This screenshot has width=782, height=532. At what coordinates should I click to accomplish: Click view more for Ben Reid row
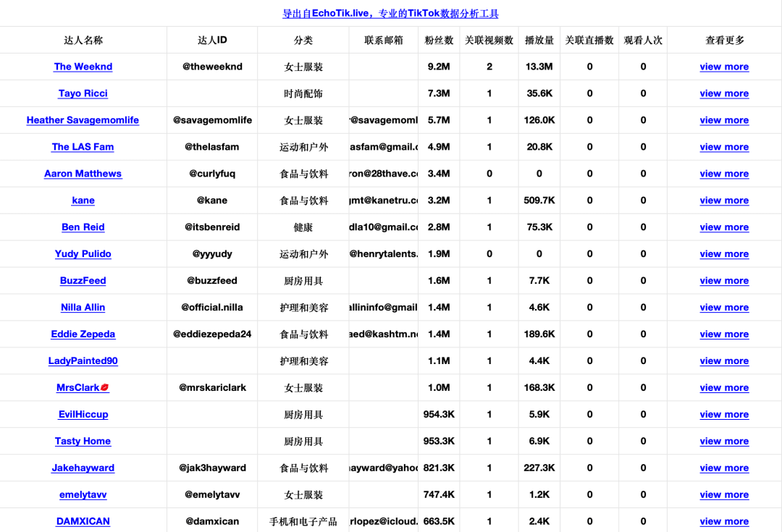[724, 227]
